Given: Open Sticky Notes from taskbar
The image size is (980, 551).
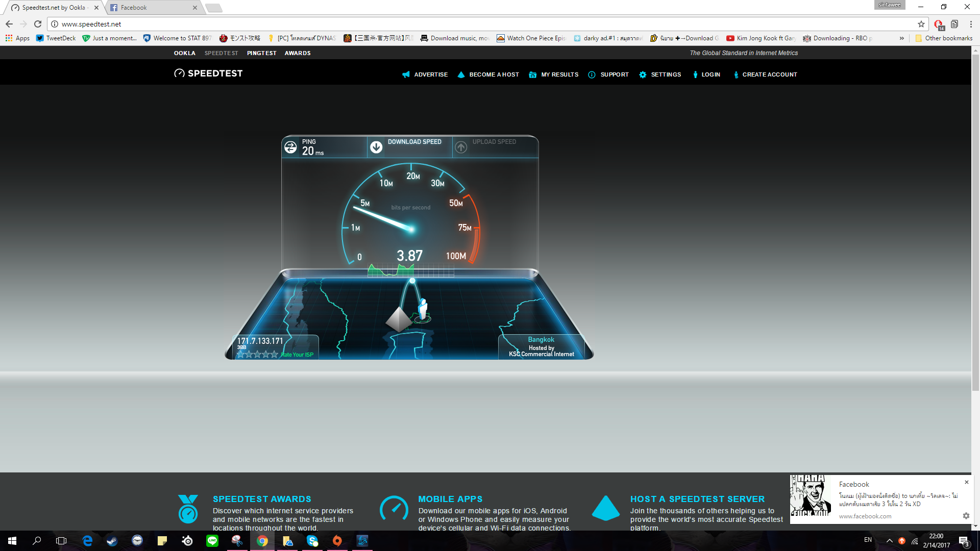Looking at the screenshot, I should pos(162,541).
